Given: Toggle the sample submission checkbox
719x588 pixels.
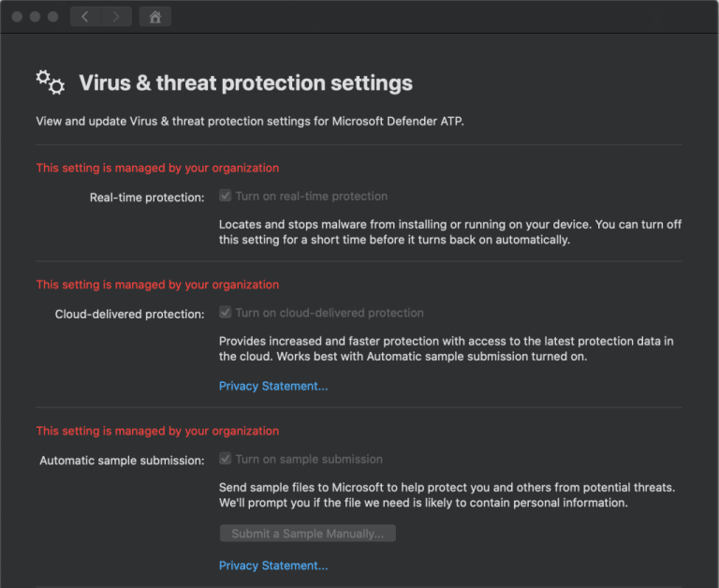Looking at the screenshot, I should coord(225,459).
